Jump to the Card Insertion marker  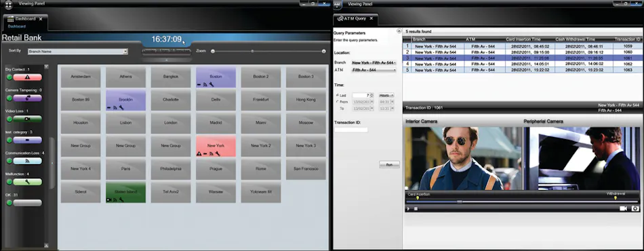[418, 198]
